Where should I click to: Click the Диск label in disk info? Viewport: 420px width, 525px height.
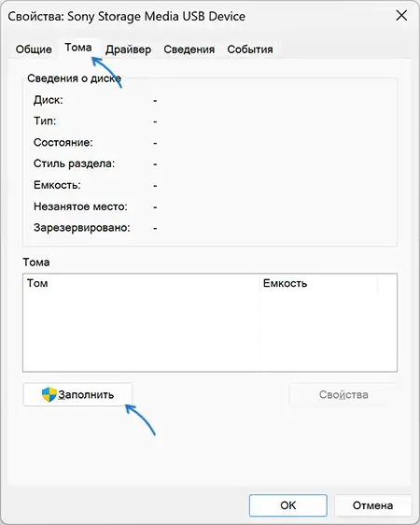pyautogui.click(x=49, y=100)
